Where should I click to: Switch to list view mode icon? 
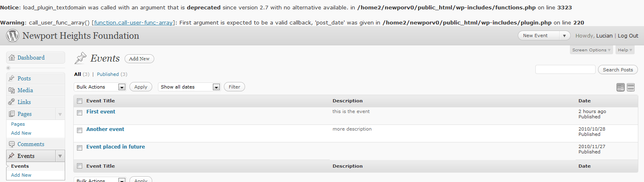(620, 87)
